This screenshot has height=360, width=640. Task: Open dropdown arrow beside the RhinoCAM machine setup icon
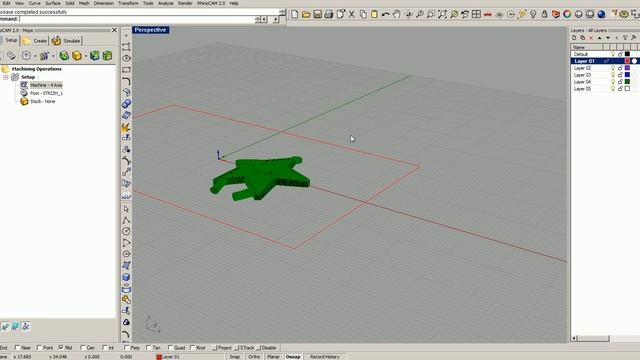pos(53,56)
